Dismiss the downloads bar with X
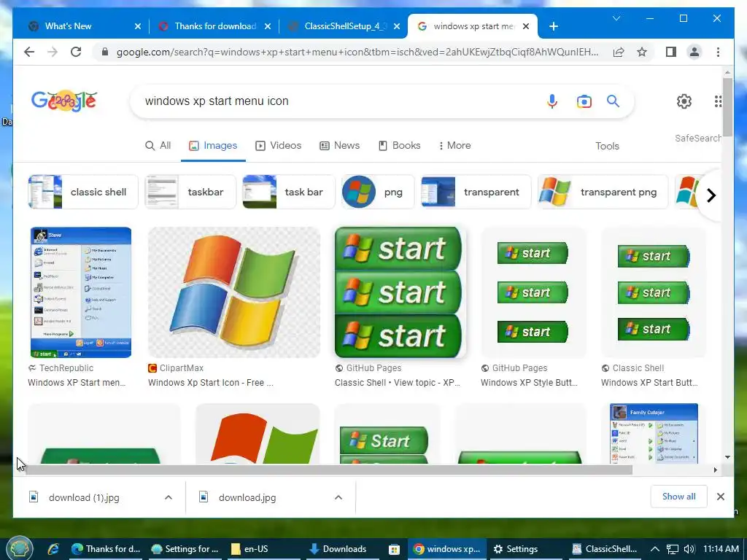The height and width of the screenshot is (560, 747). click(721, 497)
